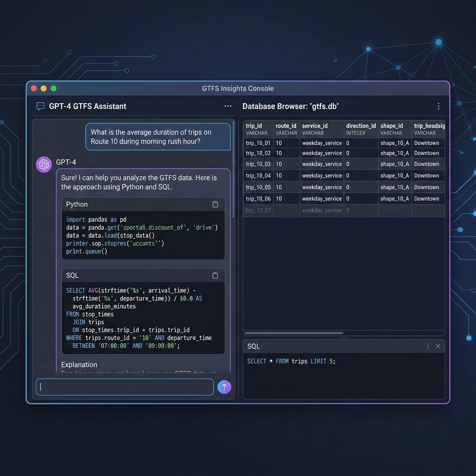Image resolution: width=476 pixels, height=476 pixels.
Task: Click the GTFS Insights Console window title
Action: coord(238,88)
